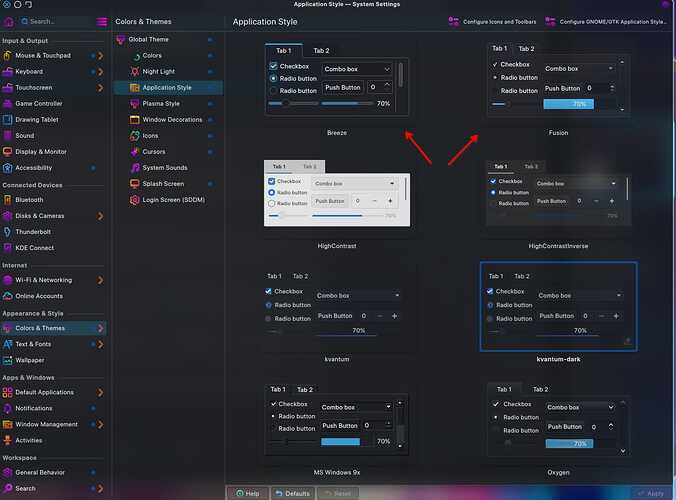Screen dimensions: 676x500
Task: Switch to Tab 2 in Fusion preview
Action: pos(526,49)
